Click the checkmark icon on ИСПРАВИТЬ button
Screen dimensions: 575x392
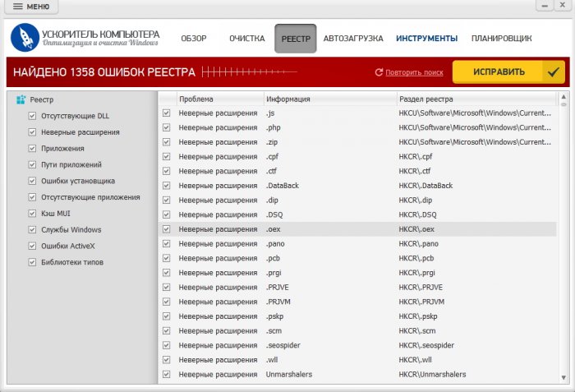click(554, 72)
